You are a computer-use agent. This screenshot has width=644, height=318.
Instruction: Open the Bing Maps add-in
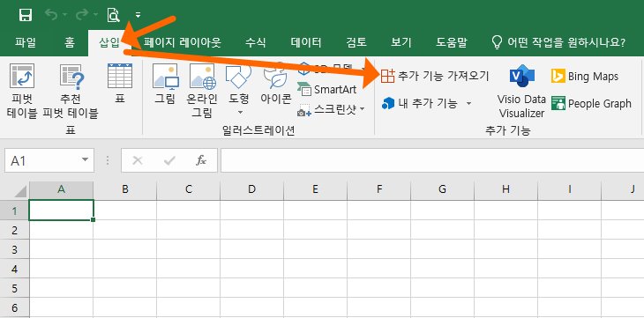click(585, 77)
